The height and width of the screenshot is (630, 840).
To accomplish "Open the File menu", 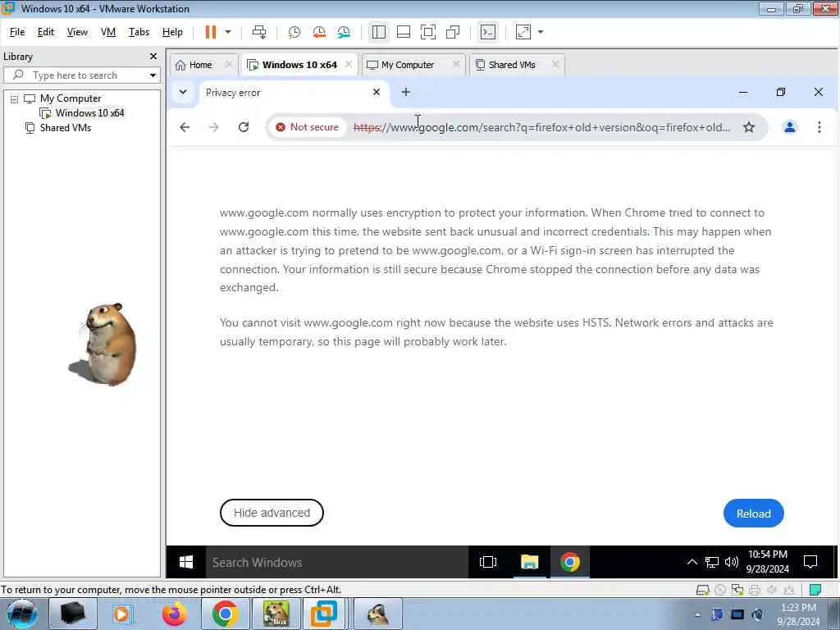I will (x=17, y=32).
